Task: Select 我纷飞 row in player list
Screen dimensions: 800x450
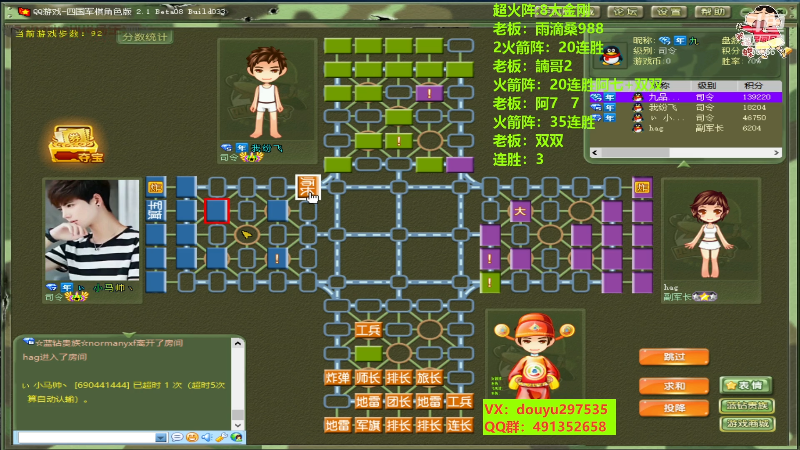Action: (686, 107)
